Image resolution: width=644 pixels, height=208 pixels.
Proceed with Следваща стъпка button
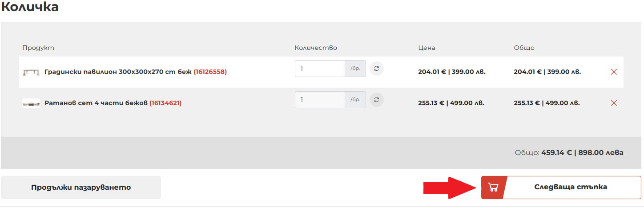click(x=561, y=187)
